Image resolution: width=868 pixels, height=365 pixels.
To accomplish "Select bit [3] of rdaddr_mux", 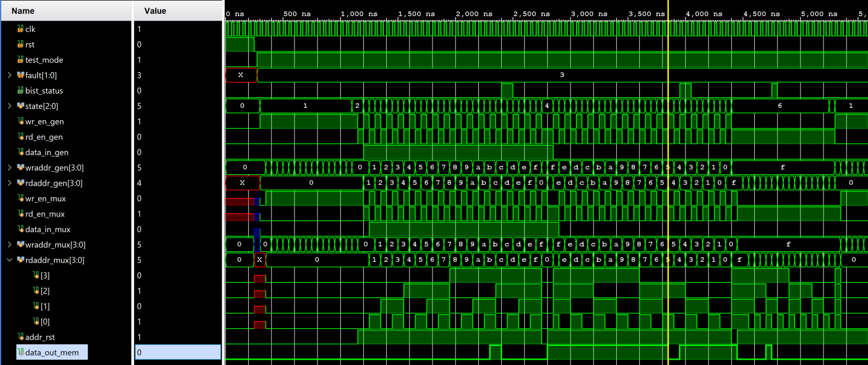I will click(41, 276).
